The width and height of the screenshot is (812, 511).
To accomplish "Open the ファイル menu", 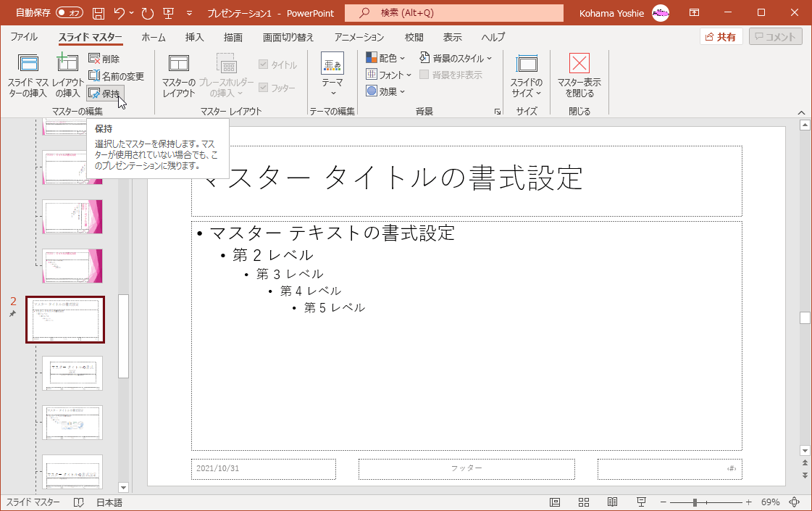I will click(x=24, y=37).
